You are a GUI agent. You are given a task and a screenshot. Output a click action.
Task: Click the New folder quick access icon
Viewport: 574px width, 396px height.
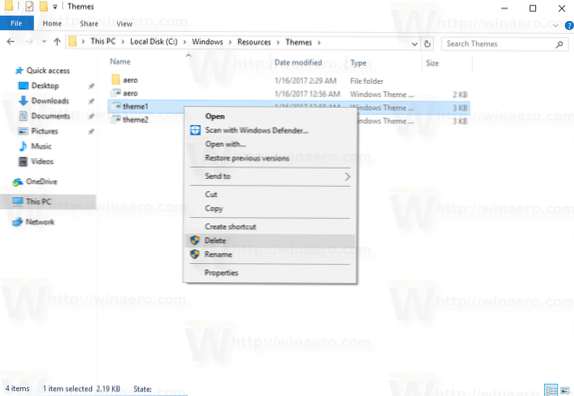pyautogui.click(x=43, y=6)
